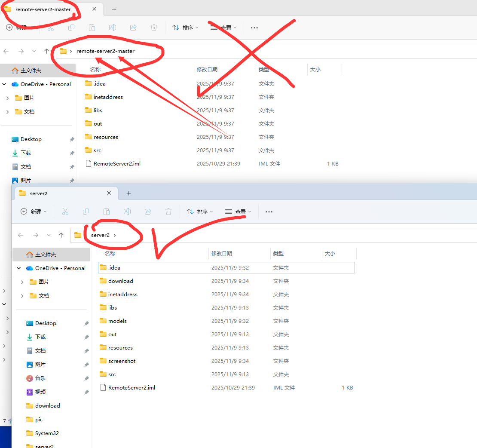Open 新建 menu in server2 window
Viewport: 477px width, 448px height.
click(x=34, y=212)
